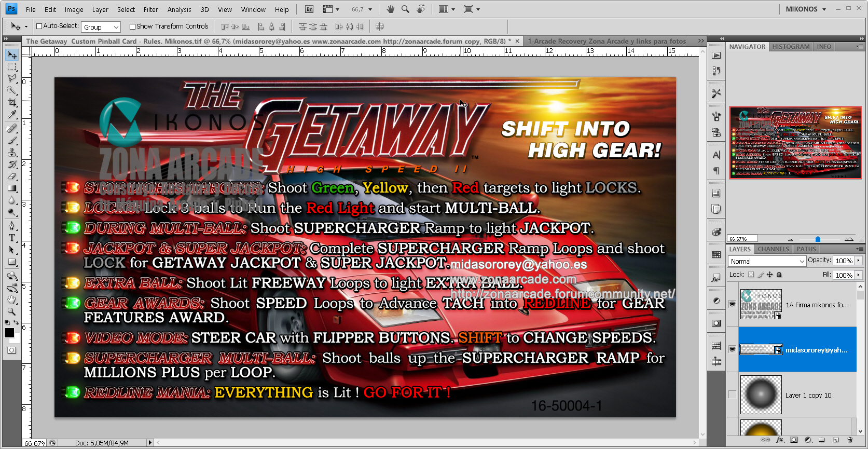
Task: Open the blend mode Normal dropdown
Action: click(x=767, y=261)
